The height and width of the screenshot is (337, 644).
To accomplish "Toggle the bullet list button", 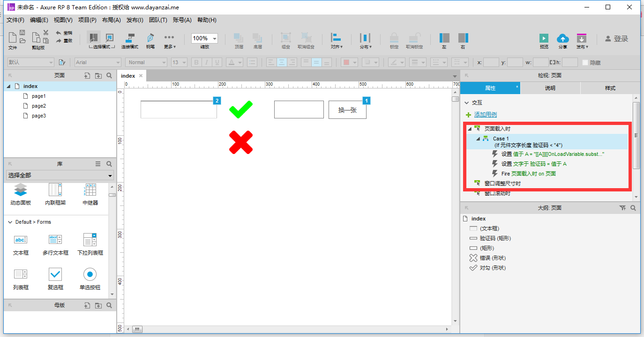I will click(x=252, y=62).
